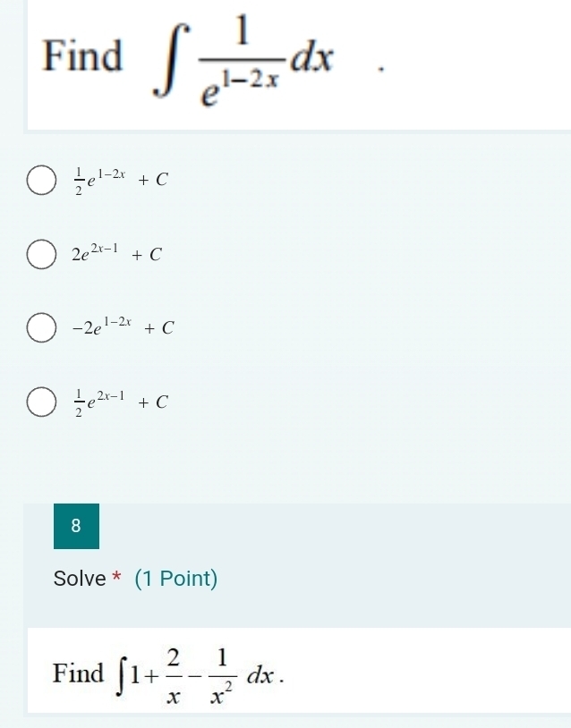Pick the −2e^(1−2x) + C radio button

pos(40,327)
